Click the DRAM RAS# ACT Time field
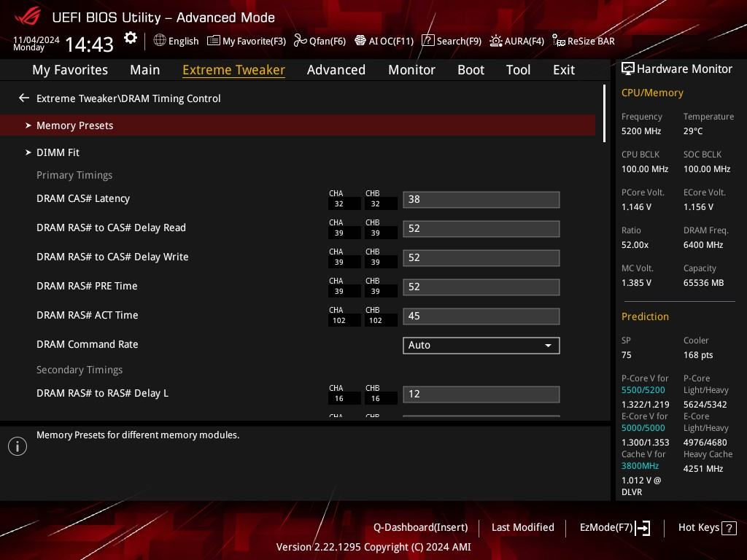This screenshot has height=560, width=747. click(481, 316)
